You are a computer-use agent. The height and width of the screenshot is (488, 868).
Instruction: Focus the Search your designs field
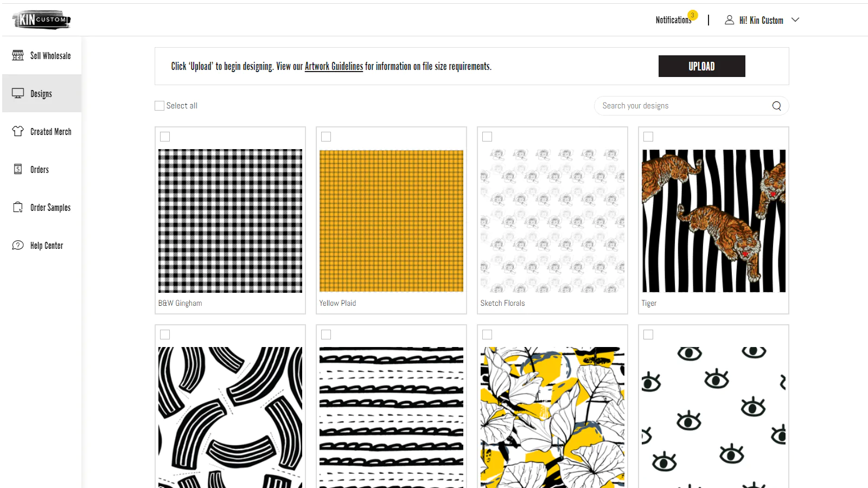[x=684, y=106]
